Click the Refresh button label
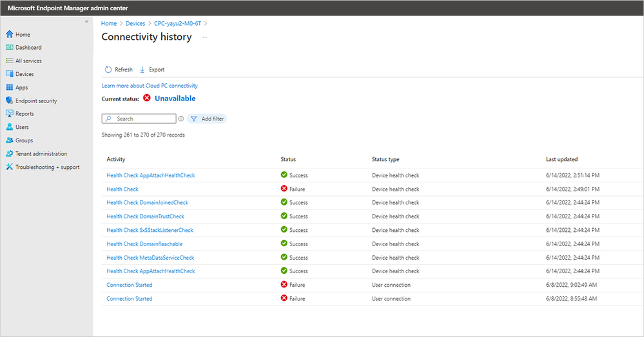644x337 pixels. [x=124, y=70]
